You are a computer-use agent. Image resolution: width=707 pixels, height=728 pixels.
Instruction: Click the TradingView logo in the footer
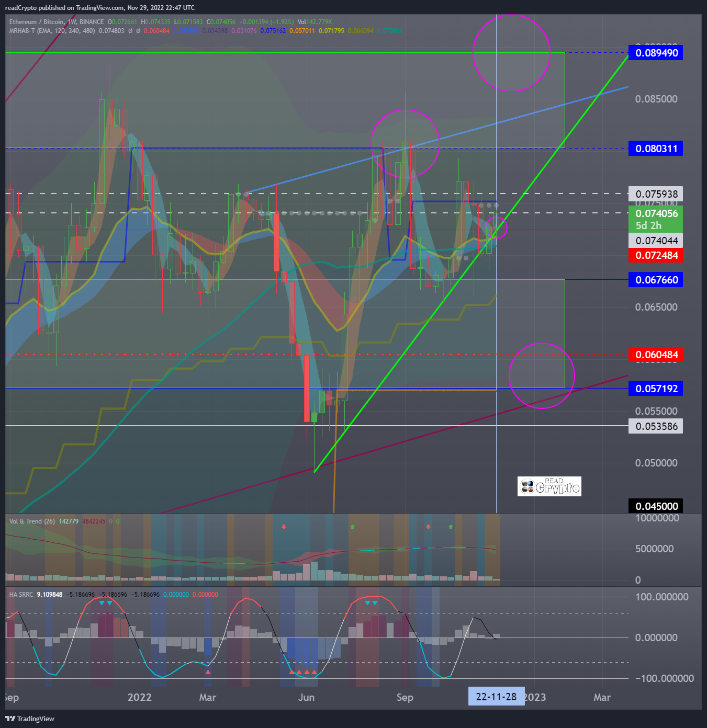[x=30, y=719]
